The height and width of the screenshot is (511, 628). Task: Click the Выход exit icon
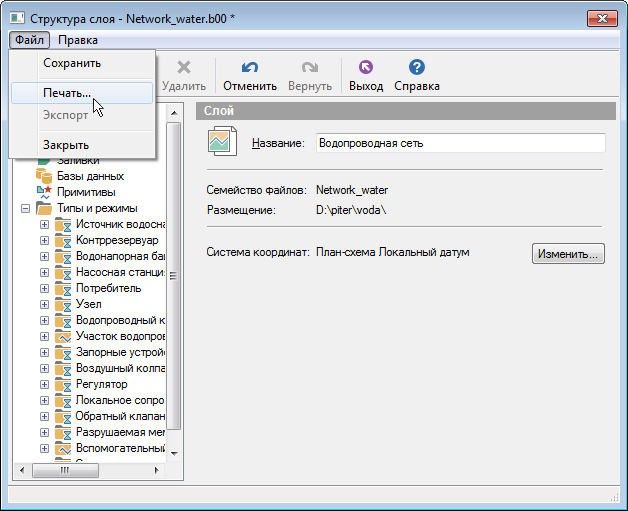(366, 67)
